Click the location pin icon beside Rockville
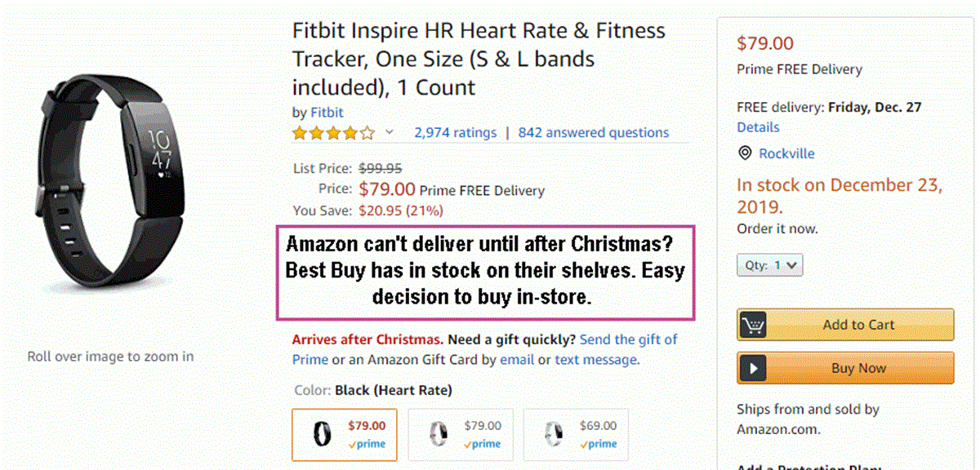The image size is (980, 470). pos(745,153)
